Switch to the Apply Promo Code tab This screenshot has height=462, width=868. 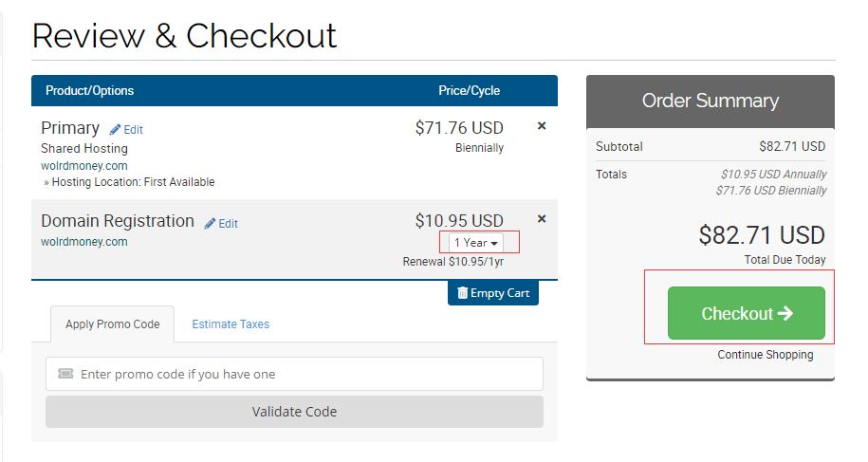tap(112, 324)
